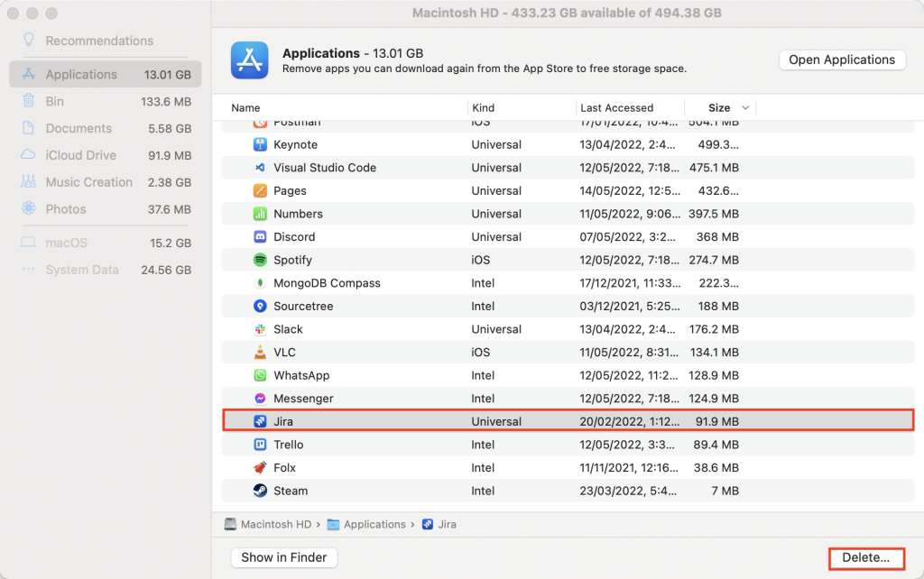Select the Steam row name
924x579 pixels.
[291, 491]
